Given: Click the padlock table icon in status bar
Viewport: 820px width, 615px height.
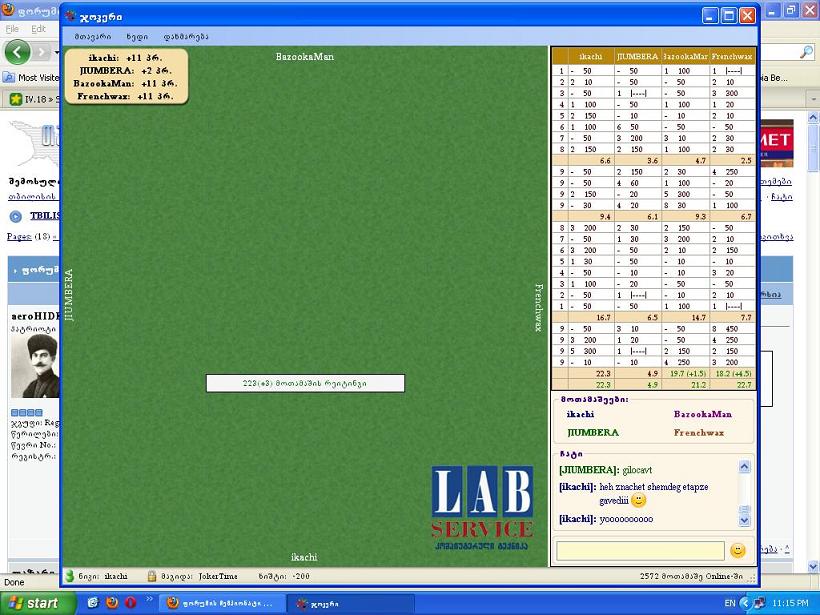Looking at the screenshot, I should [152, 576].
